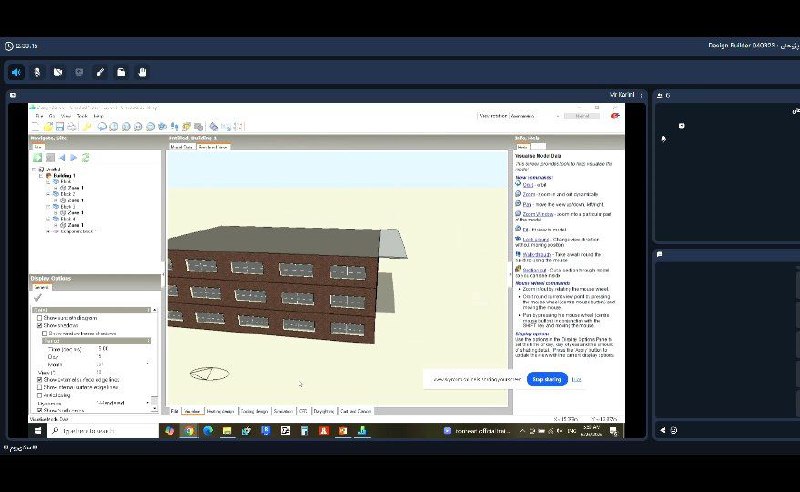Collapse Block 3 in navigator tree

[48, 207]
